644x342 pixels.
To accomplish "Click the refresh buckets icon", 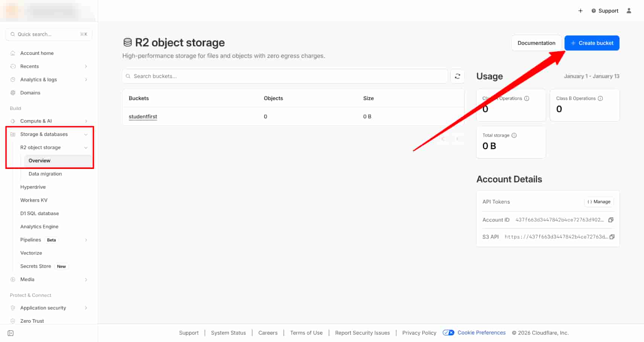I will pos(457,76).
